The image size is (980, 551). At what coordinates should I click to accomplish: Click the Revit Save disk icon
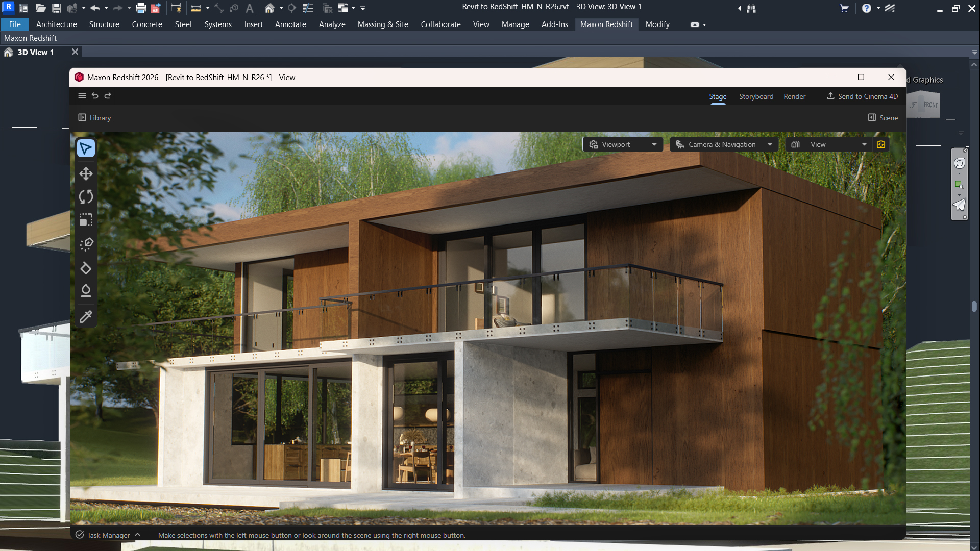[57, 8]
